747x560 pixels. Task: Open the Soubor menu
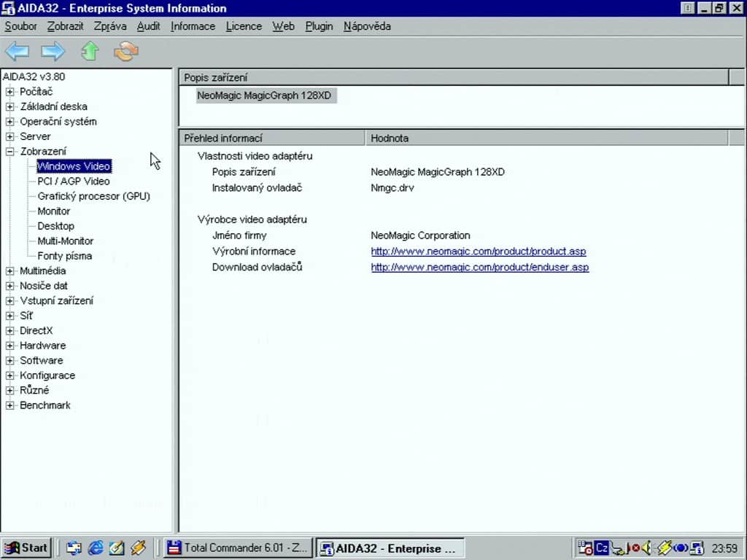point(20,26)
